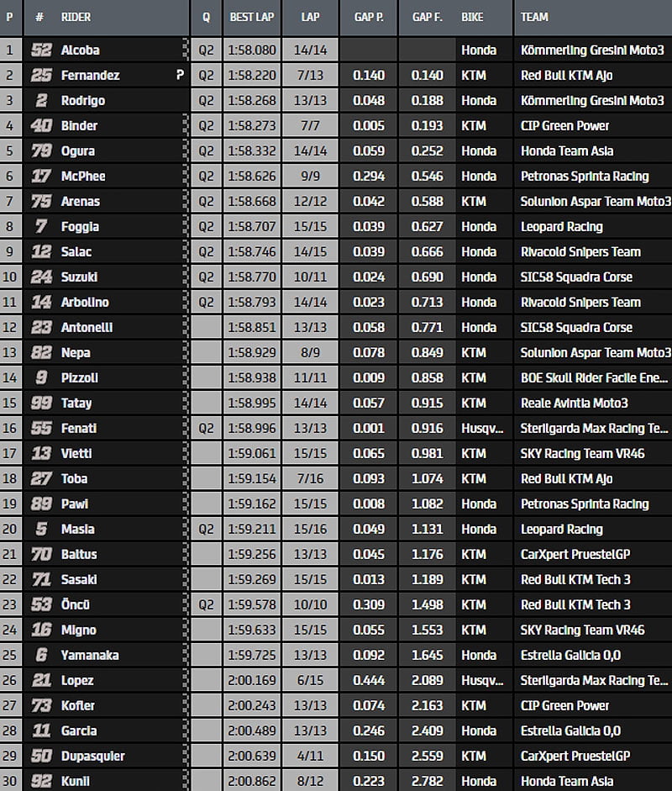Click the Leopard Racing team in Foggia's row
Screen dimensions: 672x791
561,227
